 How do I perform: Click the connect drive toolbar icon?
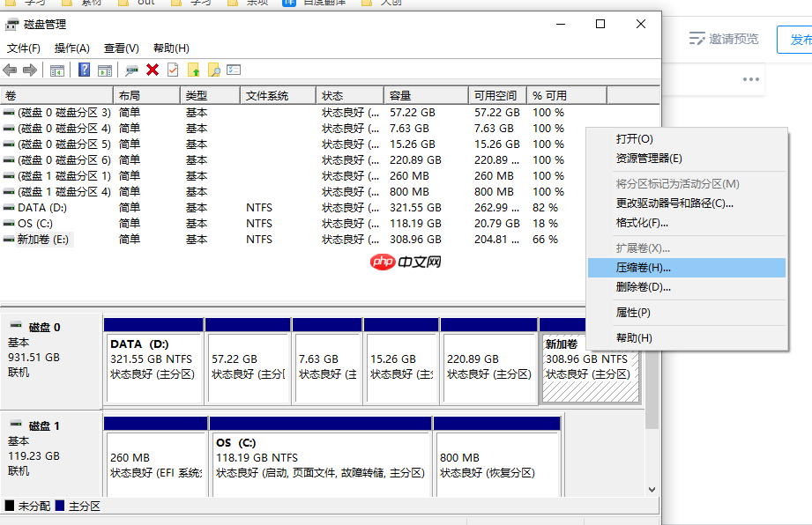tap(132, 70)
